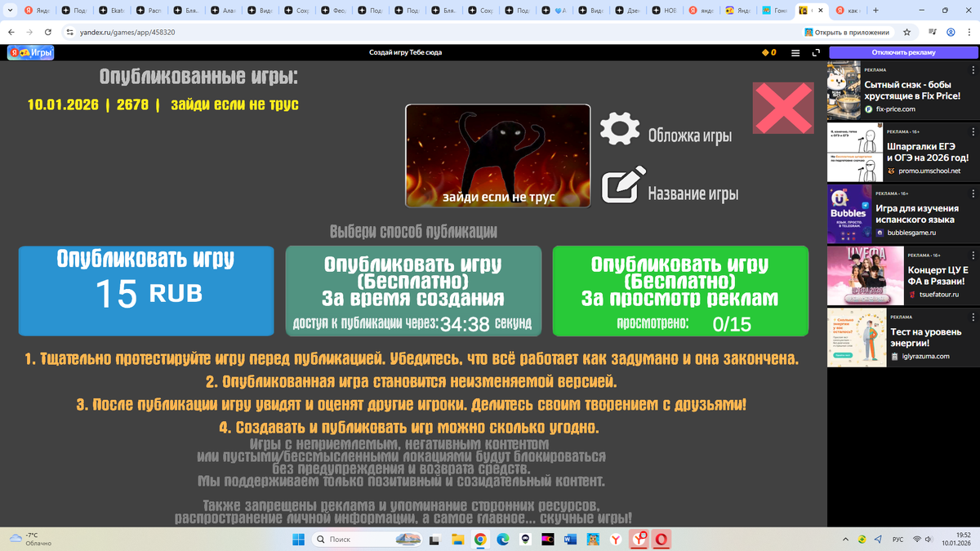Click the taskbar Поиск search box

point(366,539)
